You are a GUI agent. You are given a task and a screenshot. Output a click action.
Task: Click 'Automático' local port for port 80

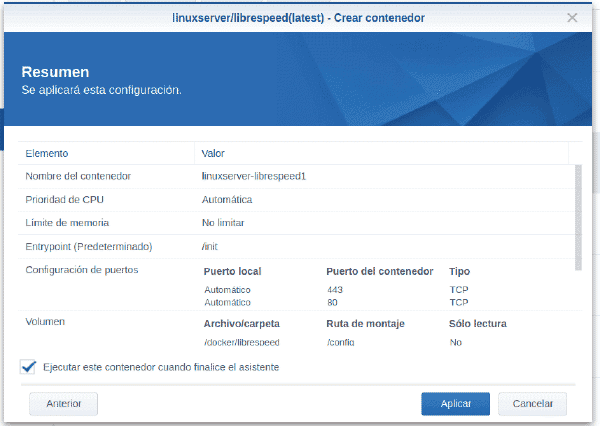click(x=227, y=302)
